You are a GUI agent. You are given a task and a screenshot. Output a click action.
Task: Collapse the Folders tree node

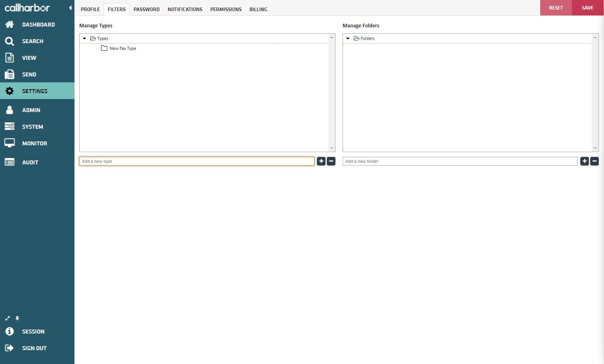(x=348, y=38)
